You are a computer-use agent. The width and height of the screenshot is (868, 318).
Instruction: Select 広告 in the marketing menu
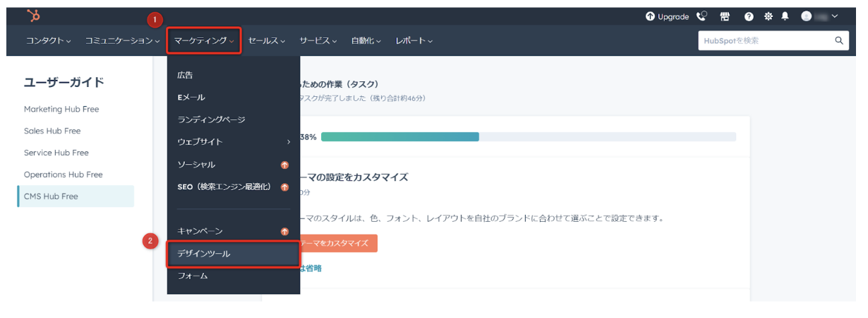click(x=185, y=75)
